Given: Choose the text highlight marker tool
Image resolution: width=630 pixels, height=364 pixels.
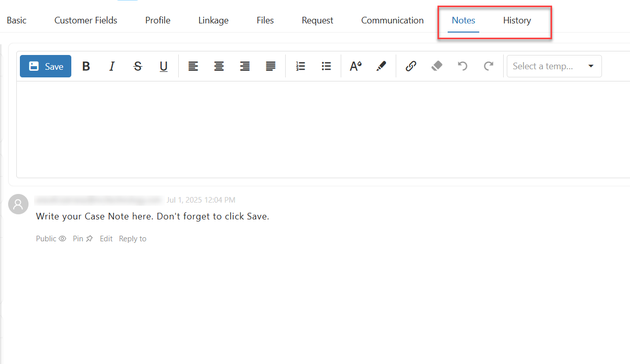Looking at the screenshot, I should coord(381,66).
